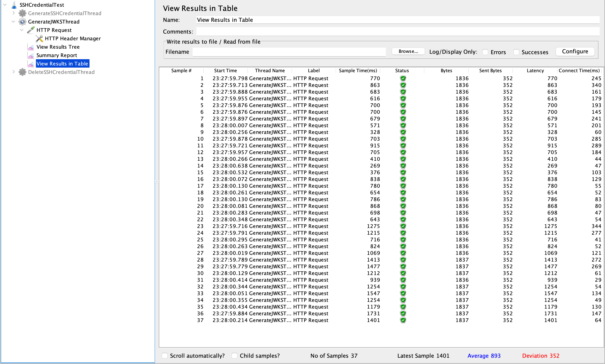Viewport: 605px width, 364px height.
Task: Click the GenerateJWKSThread gear icon
Action: (x=22, y=22)
